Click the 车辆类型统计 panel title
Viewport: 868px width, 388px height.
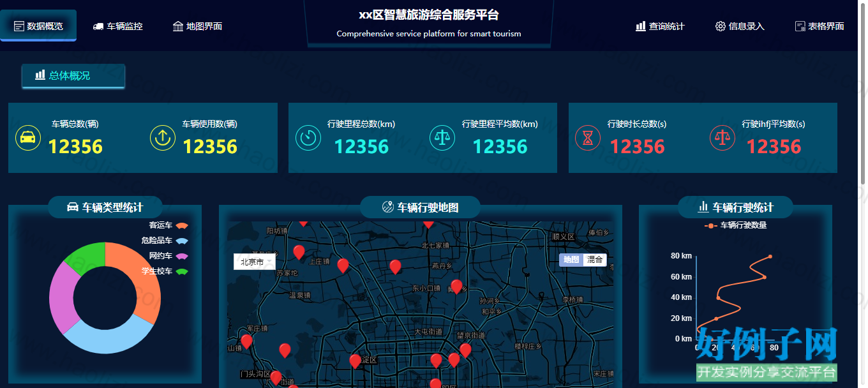(112, 207)
